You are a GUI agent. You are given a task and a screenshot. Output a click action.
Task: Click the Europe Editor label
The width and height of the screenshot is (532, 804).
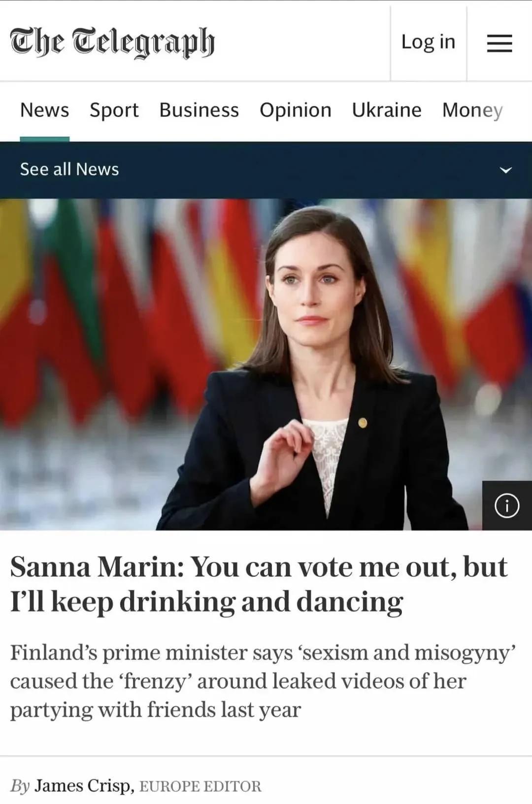coord(200,786)
